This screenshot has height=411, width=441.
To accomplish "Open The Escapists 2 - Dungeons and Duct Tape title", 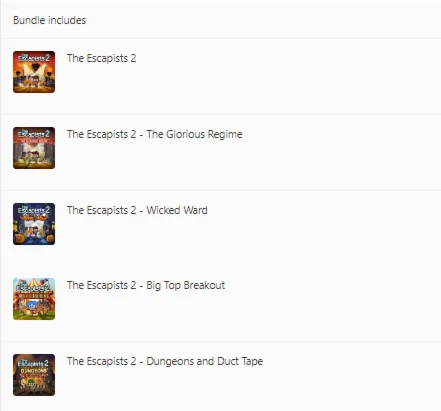I will [165, 361].
